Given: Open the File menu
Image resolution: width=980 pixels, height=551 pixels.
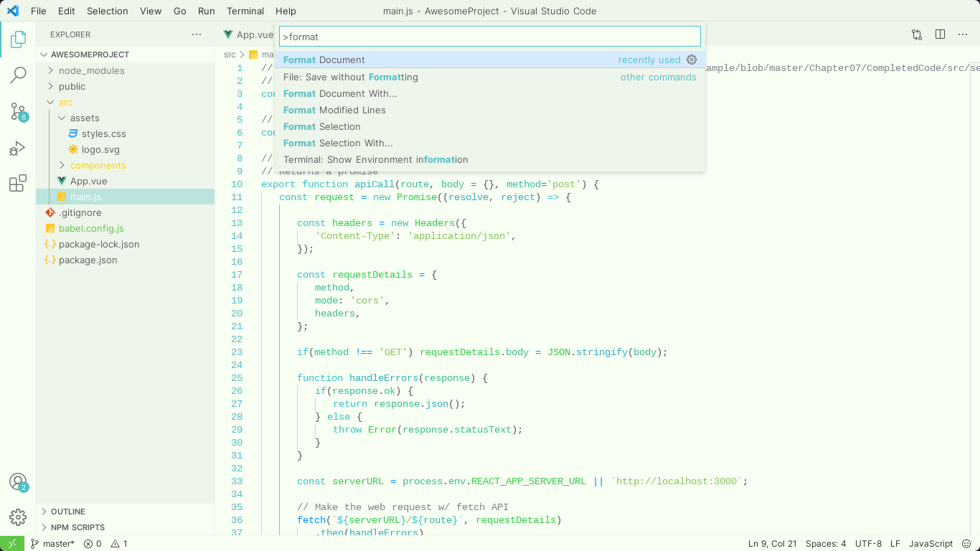Looking at the screenshot, I should tap(39, 11).
